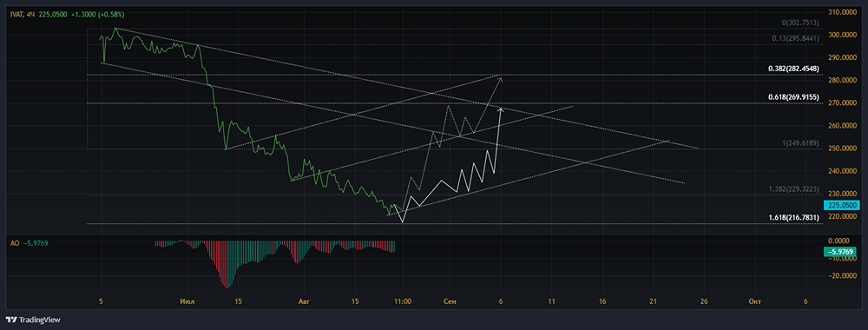Click the 310.0000 price axis label
Screen dimensions: 868x330
click(842, 11)
